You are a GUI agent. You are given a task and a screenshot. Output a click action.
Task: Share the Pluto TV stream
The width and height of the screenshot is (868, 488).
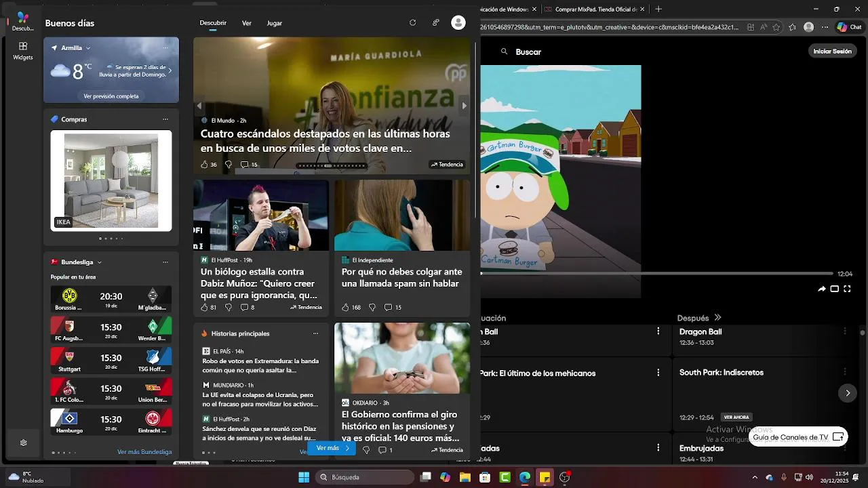click(x=822, y=289)
